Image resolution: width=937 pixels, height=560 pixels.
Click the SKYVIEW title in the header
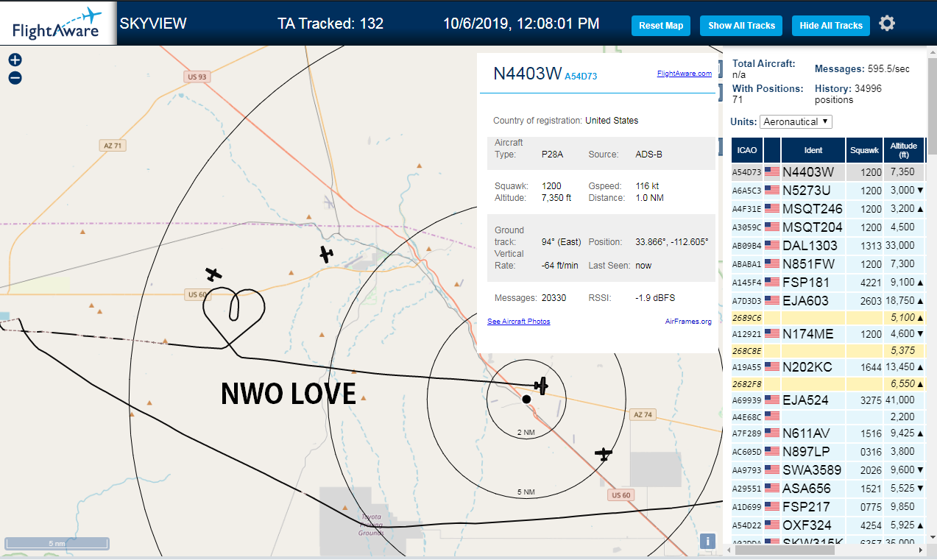coord(153,24)
